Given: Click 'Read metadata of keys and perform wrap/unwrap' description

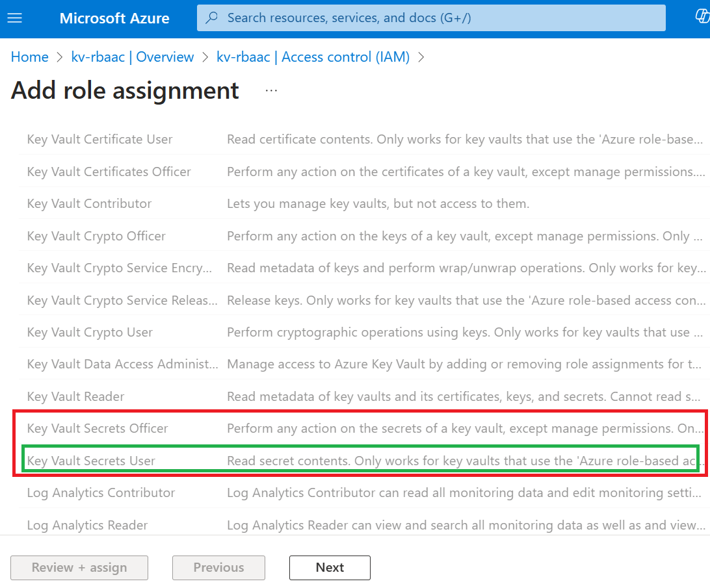Looking at the screenshot, I should 466,268.
